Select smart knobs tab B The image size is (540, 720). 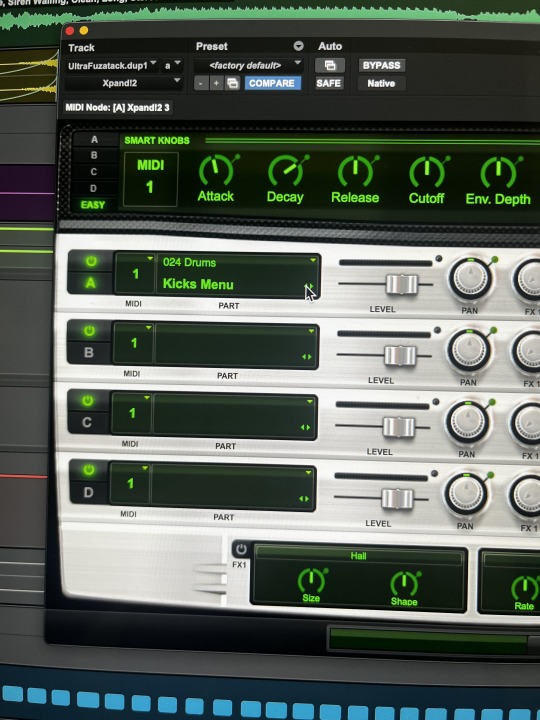coord(94,155)
